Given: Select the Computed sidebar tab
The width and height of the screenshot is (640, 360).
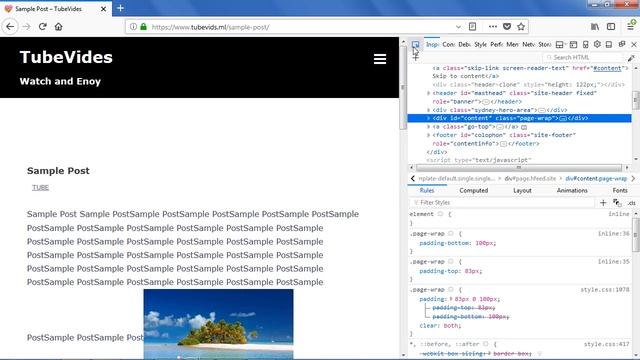Looking at the screenshot, I should point(473,191).
